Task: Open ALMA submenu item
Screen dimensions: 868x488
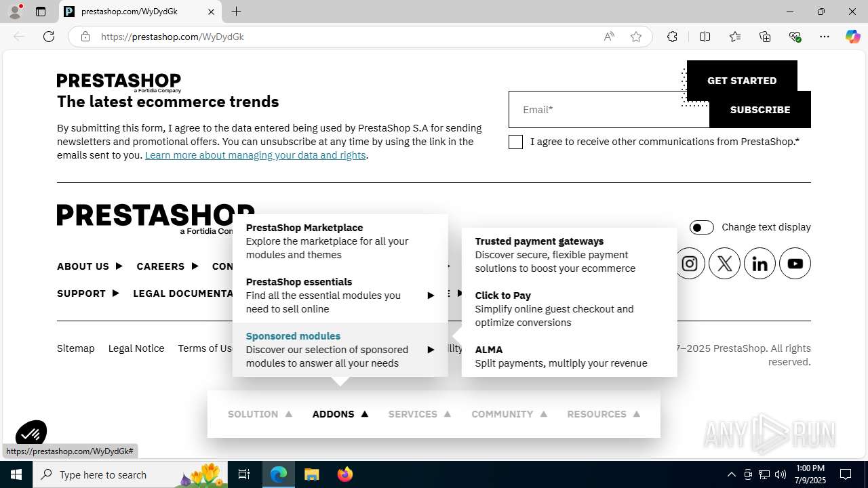Action: 569,357
